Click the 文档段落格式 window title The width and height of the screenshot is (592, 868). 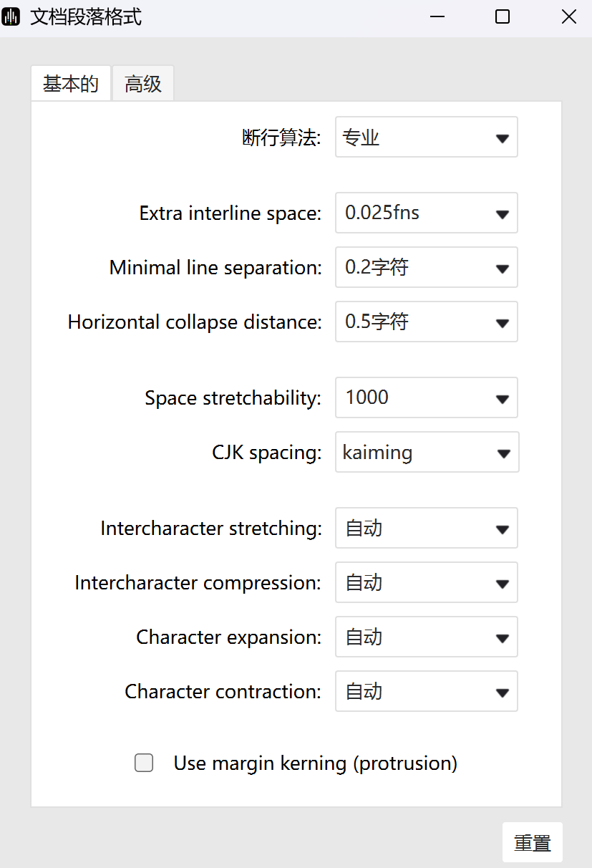(86, 17)
